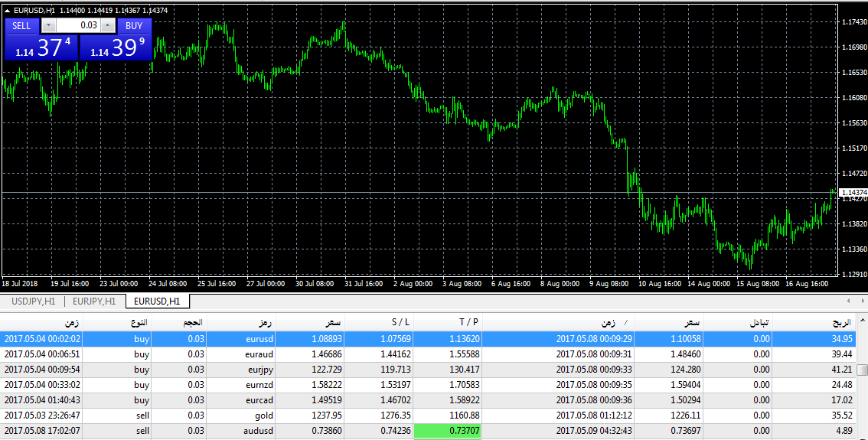This screenshot has height=440, width=868.
Task: Select the EURUSD,H1 chart tab
Action: (x=157, y=301)
